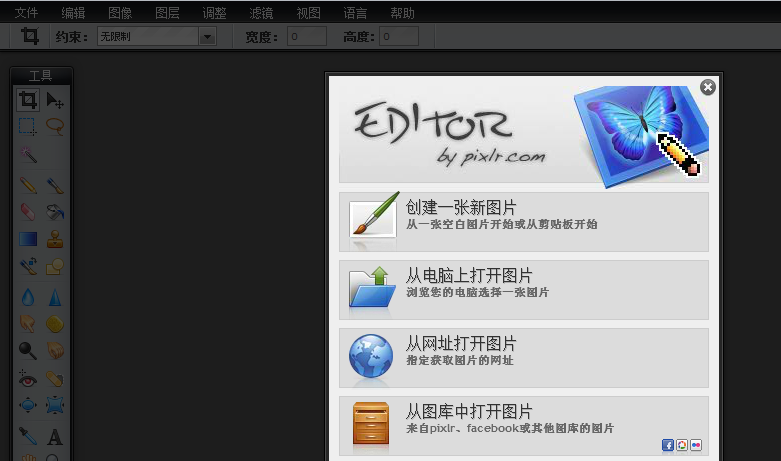Open the 帮助 menu

click(402, 12)
